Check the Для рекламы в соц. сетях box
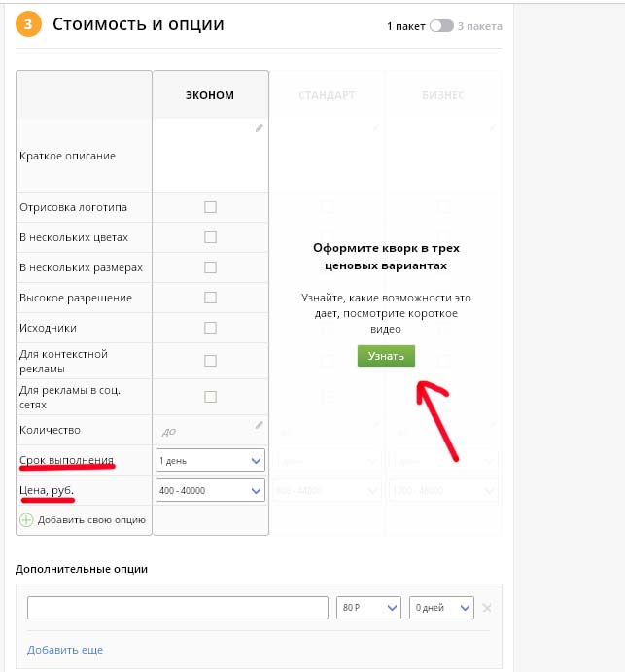This screenshot has height=672, width=625. coord(210,396)
